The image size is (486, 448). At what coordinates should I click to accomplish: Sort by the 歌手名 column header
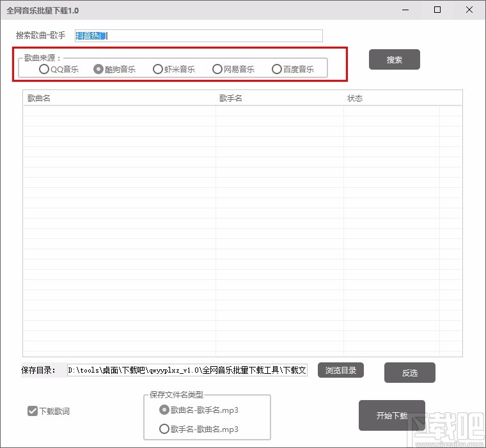pyautogui.click(x=279, y=98)
